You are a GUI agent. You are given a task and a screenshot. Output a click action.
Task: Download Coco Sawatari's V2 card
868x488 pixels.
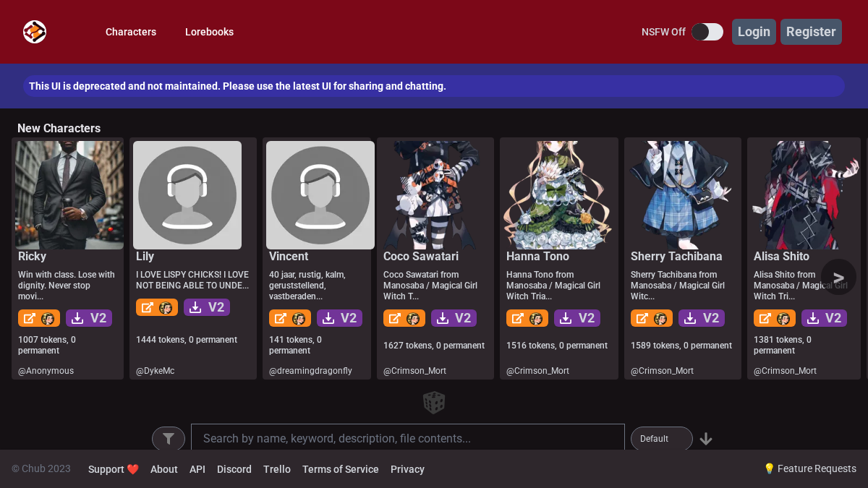coord(454,318)
